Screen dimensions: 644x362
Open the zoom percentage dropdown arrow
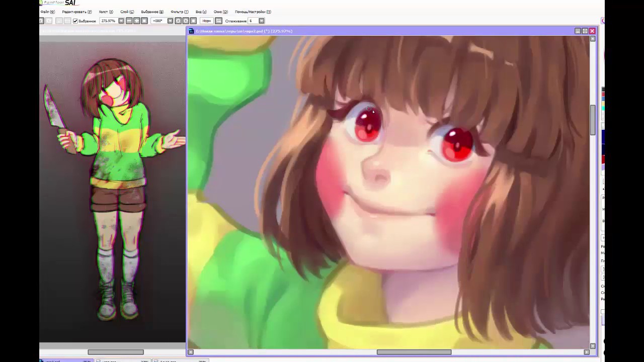coord(121,21)
